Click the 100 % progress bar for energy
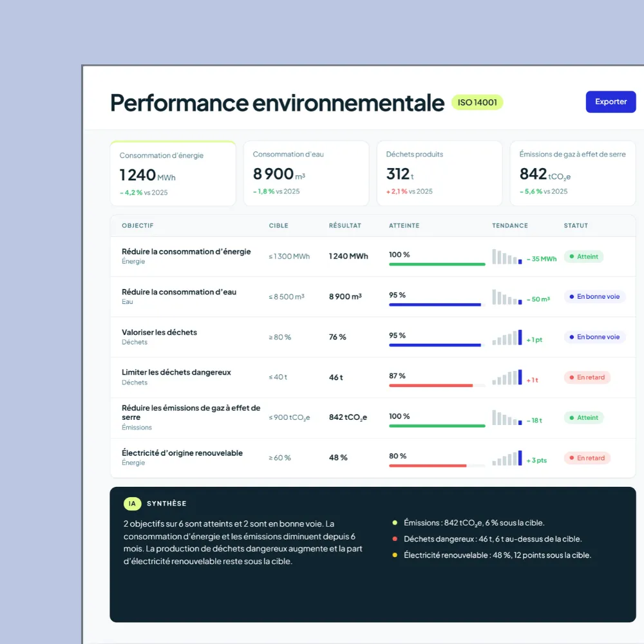This screenshot has width=644, height=644. point(437,264)
